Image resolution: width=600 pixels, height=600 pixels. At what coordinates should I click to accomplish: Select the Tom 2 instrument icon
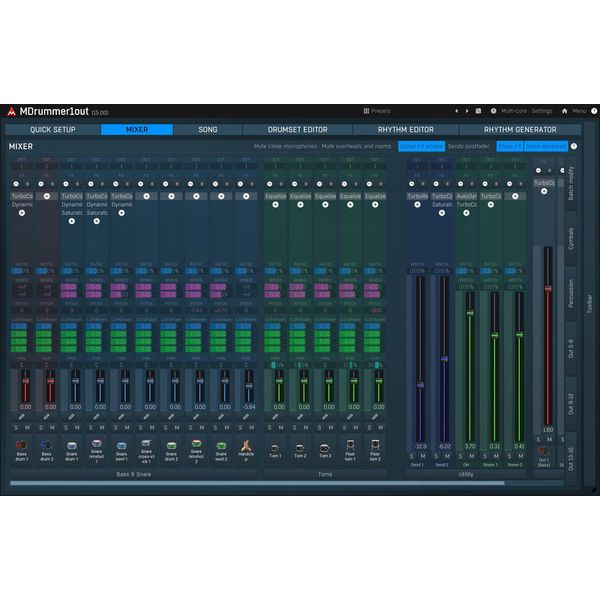[300, 447]
